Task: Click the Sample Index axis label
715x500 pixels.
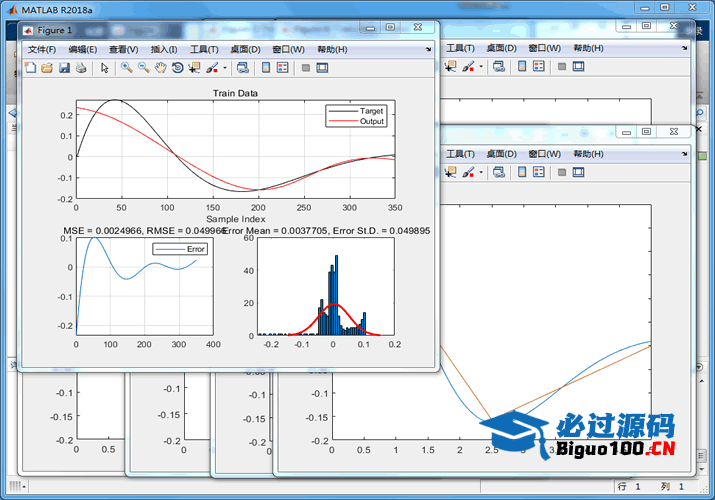Action: pyautogui.click(x=236, y=219)
